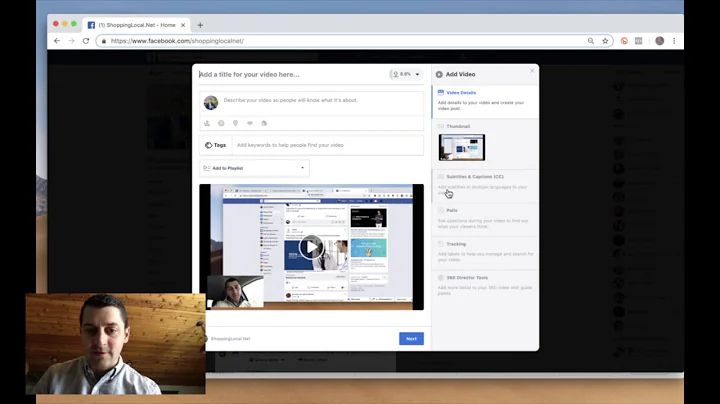
Task: Open the 360 Director Tools section
Action: coord(485,286)
